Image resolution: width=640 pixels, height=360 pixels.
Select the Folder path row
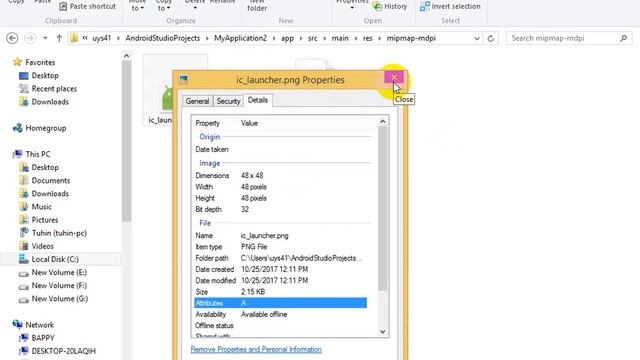pos(281,258)
